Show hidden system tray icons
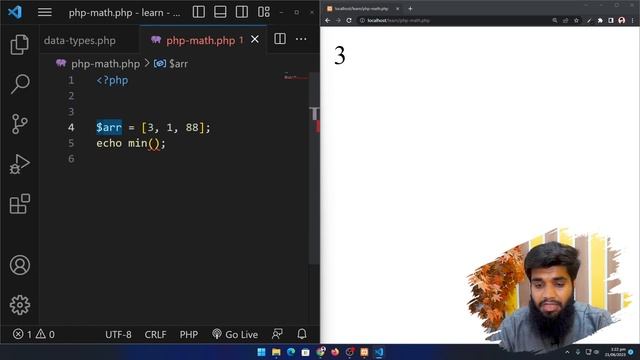Image resolution: width=640 pixels, height=360 pixels. pos(567,352)
